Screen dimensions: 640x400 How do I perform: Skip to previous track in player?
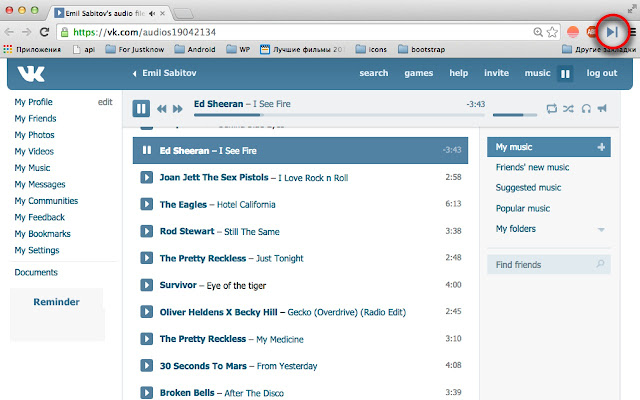[162, 109]
